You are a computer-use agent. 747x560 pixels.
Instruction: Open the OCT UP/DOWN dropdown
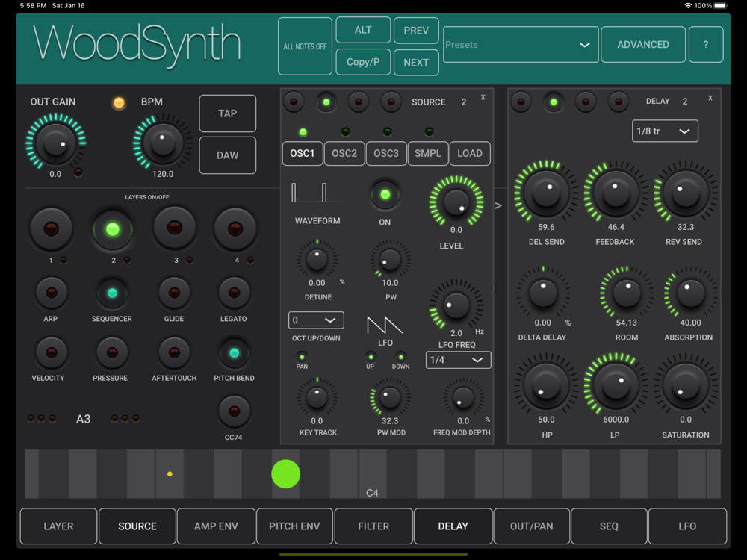click(x=316, y=320)
